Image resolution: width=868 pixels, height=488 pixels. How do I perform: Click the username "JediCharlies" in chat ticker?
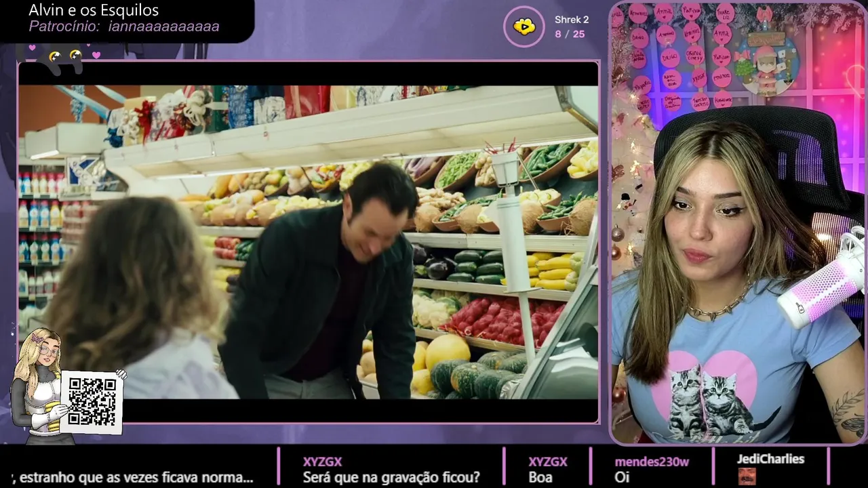(x=770, y=459)
